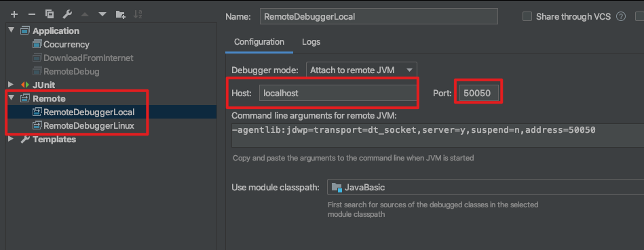
Task: Remove configuration using minus icon
Action: [x=32, y=14]
